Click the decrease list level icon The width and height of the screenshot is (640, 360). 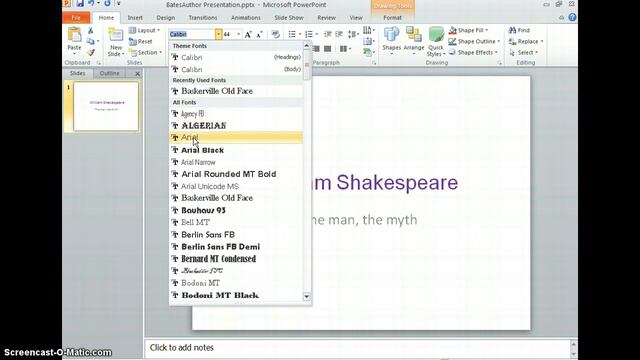(327, 34)
